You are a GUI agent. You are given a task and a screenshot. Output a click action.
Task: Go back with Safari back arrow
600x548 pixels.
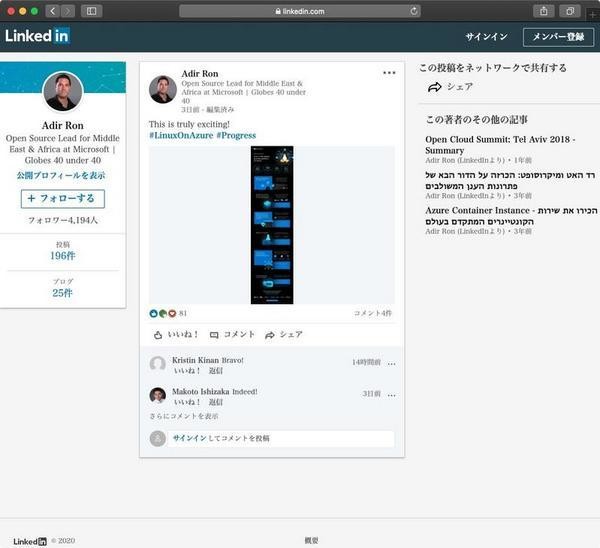[52, 11]
